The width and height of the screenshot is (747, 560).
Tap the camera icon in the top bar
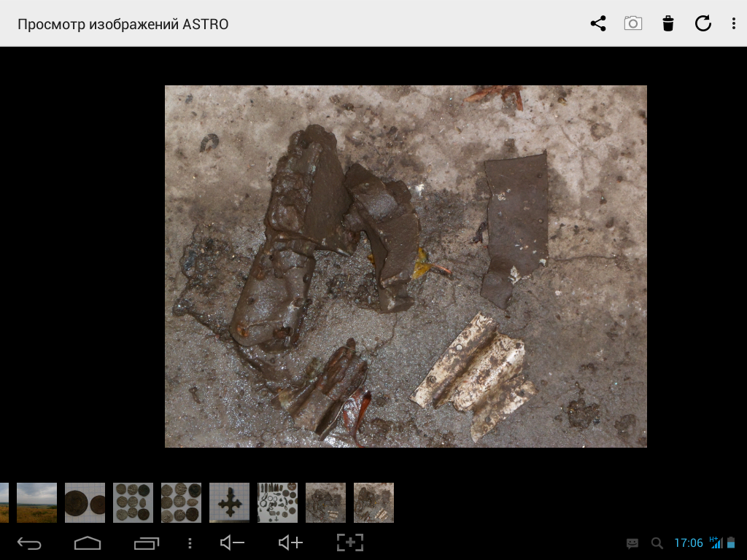(633, 23)
